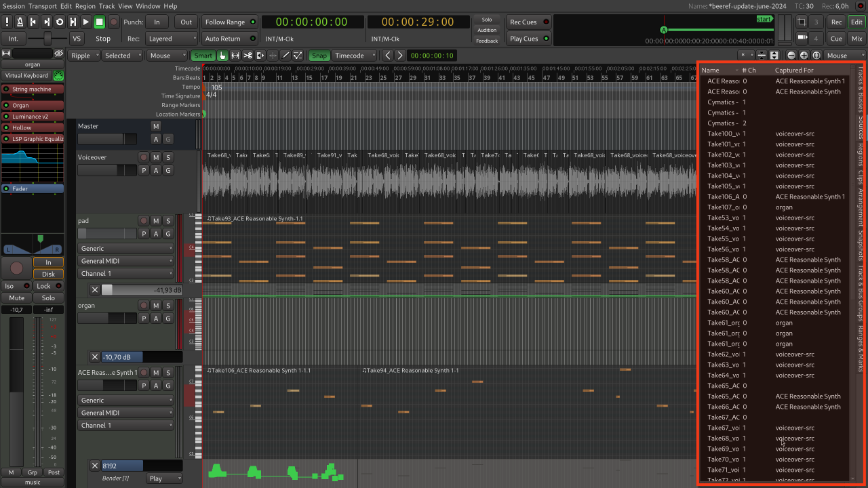868x488 pixels.
Task: Switch to the Cue window tab
Action: tap(837, 39)
